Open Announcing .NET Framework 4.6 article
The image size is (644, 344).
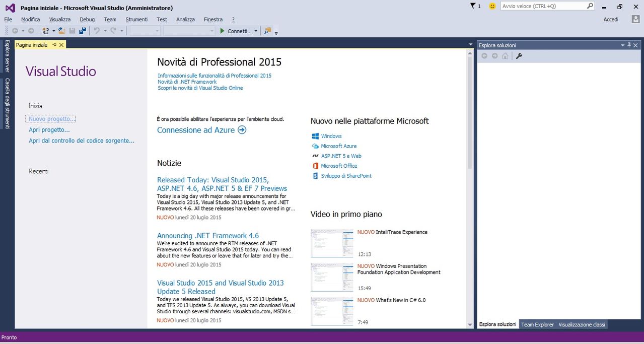tap(208, 236)
